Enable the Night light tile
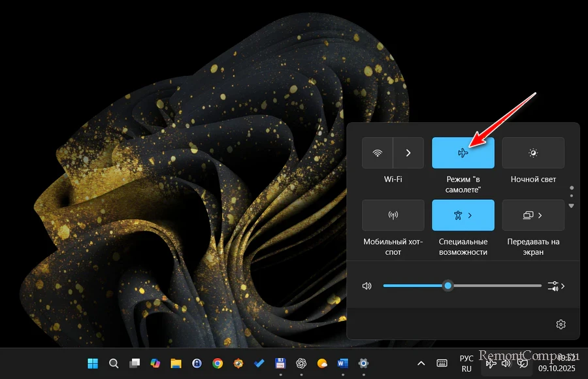 tap(533, 153)
